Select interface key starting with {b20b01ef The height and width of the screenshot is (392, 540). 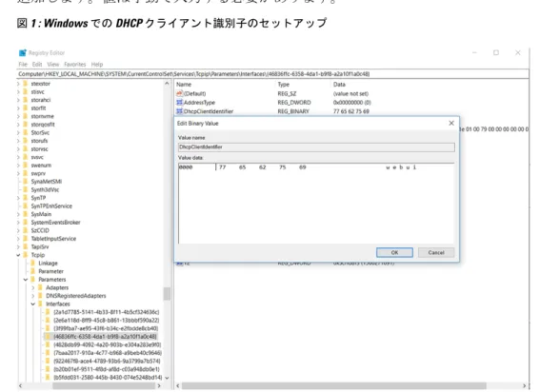[107, 369]
